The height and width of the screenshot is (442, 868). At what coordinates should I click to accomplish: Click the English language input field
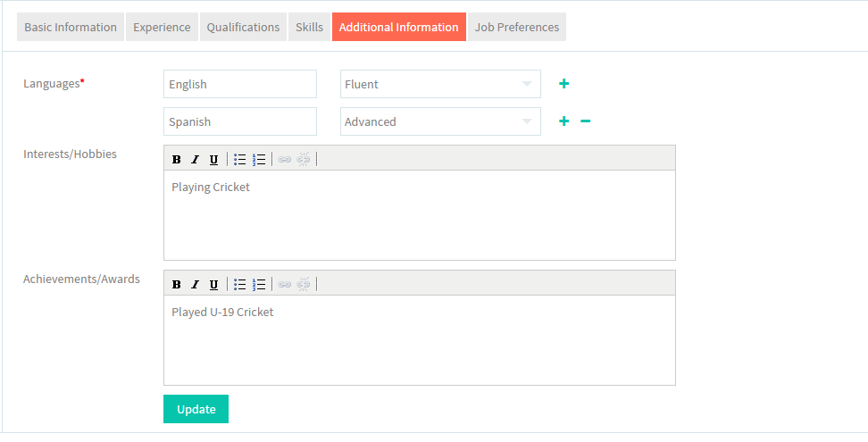coord(240,84)
